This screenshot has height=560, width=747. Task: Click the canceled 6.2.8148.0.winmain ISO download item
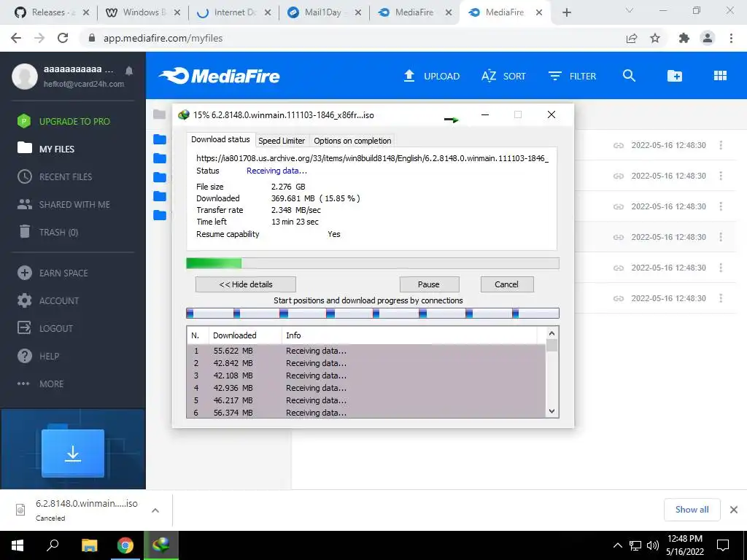[86, 510]
